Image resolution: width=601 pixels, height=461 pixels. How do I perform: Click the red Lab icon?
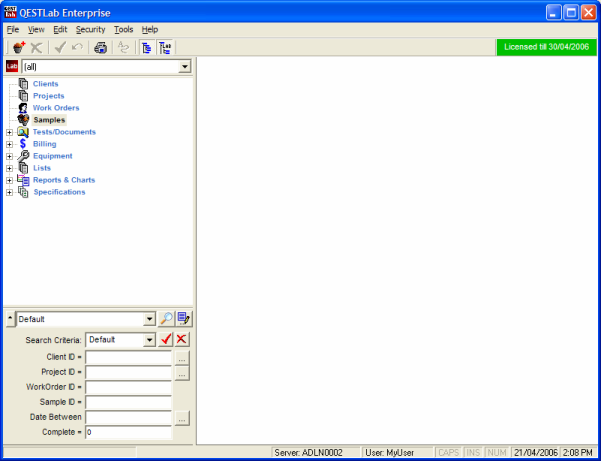point(12,67)
